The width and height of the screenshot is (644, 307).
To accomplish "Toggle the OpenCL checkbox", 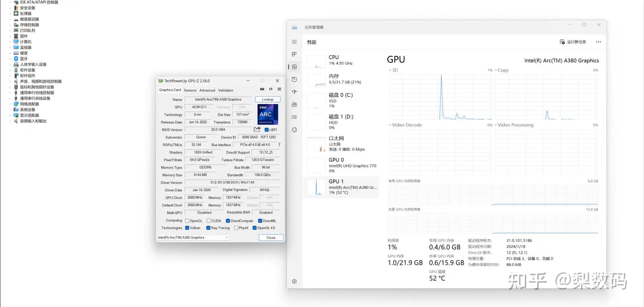I will click(187, 221).
